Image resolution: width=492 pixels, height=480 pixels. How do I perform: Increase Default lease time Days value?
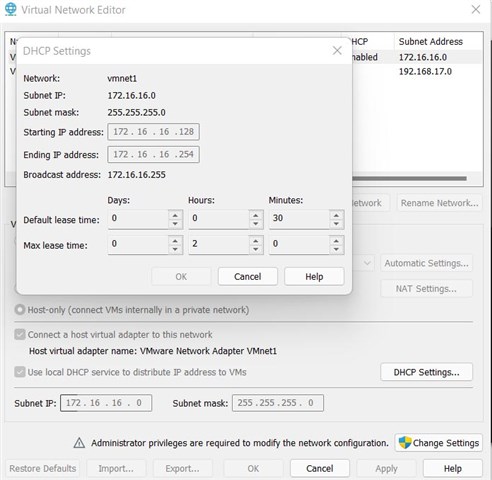click(x=175, y=215)
